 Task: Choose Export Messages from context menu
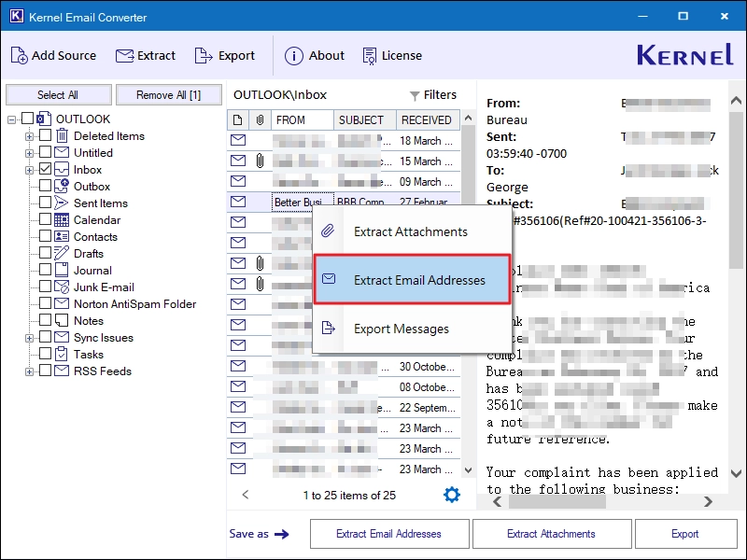coord(412,329)
